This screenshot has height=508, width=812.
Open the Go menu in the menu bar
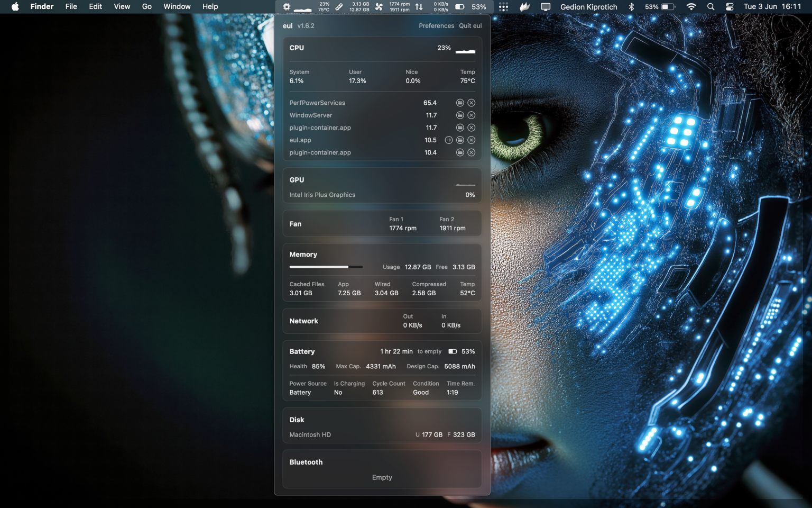point(146,7)
